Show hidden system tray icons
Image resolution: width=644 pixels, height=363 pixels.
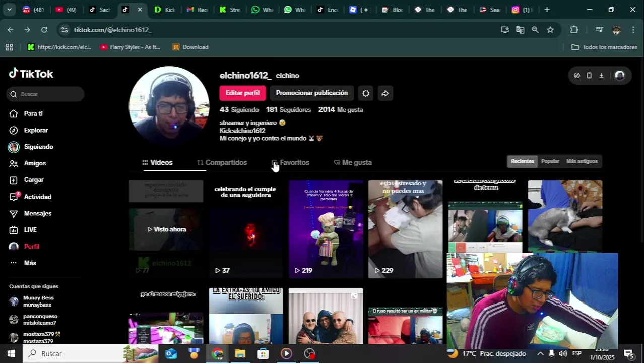pyautogui.click(x=540, y=354)
